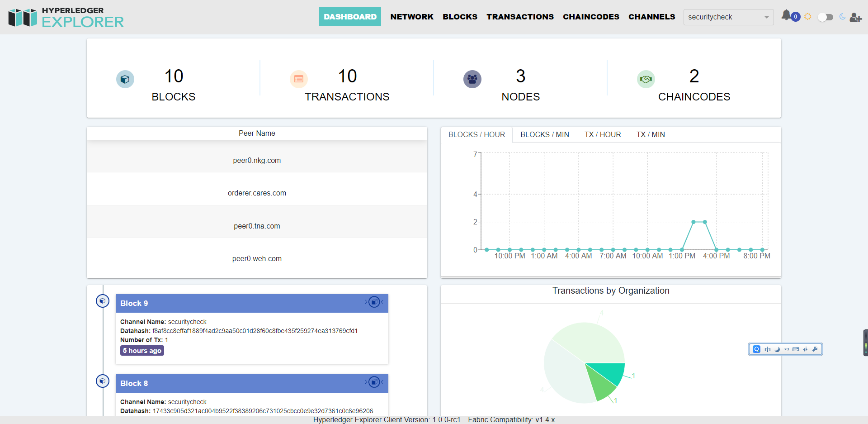Click the Hyperledger Explorer logo

[x=66, y=17]
